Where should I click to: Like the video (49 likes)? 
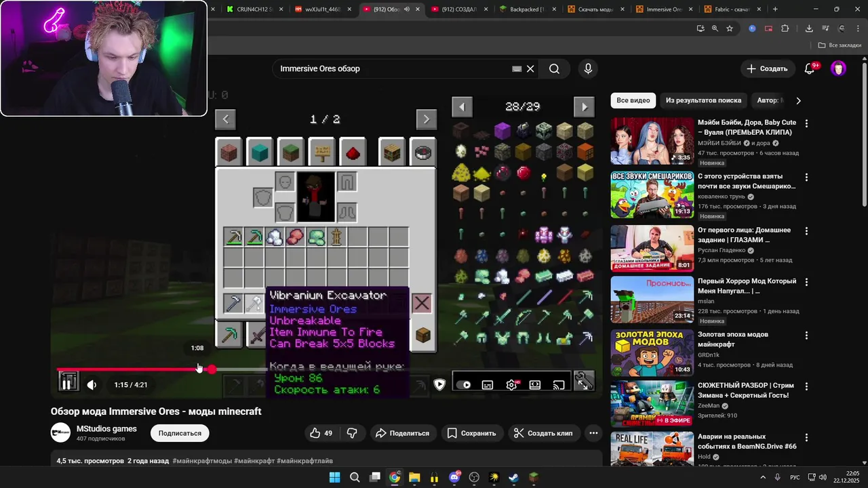click(321, 433)
